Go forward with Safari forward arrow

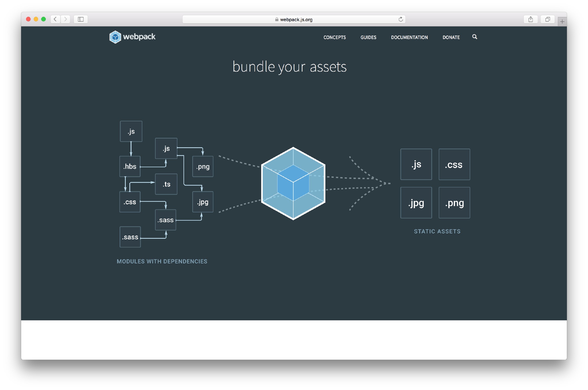click(65, 19)
